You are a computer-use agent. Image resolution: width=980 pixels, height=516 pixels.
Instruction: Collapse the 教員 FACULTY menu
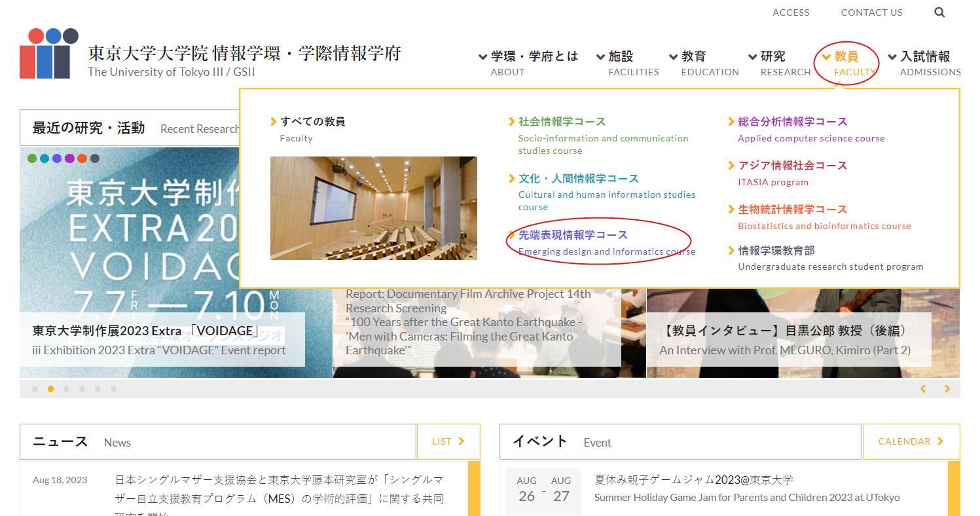point(849,64)
